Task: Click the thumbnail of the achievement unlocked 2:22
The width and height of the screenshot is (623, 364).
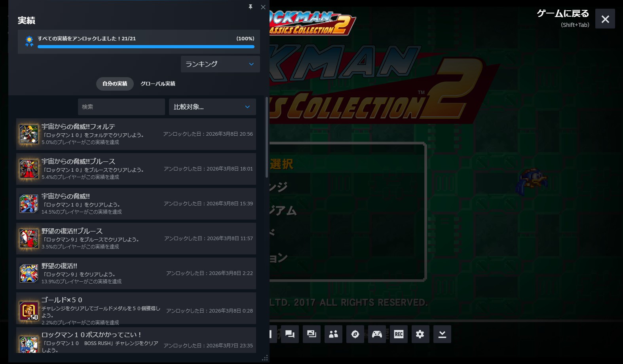Action: click(x=29, y=273)
